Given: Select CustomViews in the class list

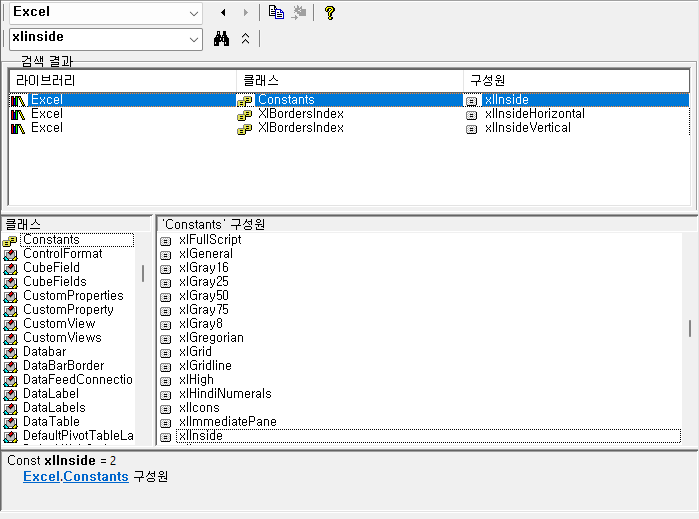Looking at the screenshot, I should [62, 338].
